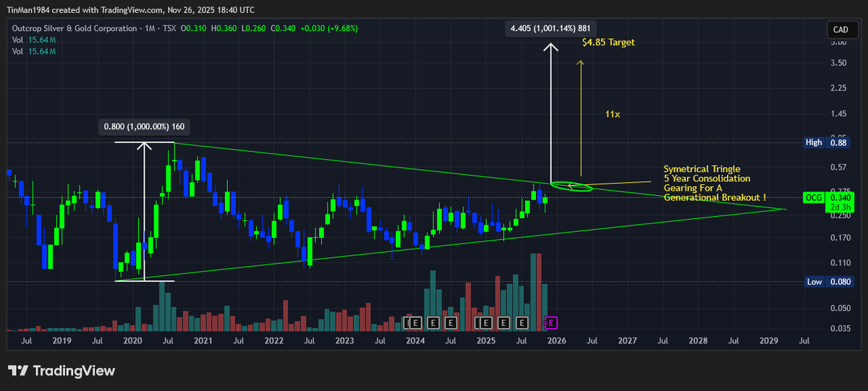Click the yellow 11x annotation text
The width and height of the screenshot is (868, 391).
613,114
